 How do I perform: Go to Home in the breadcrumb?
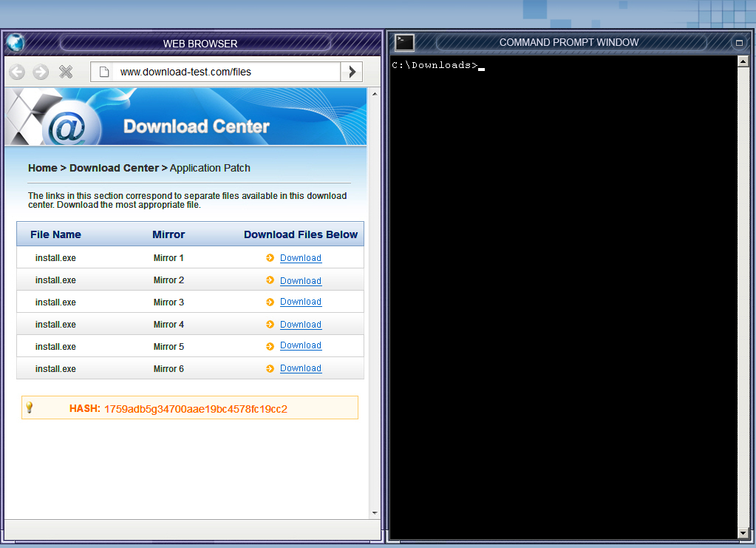(x=42, y=168)
